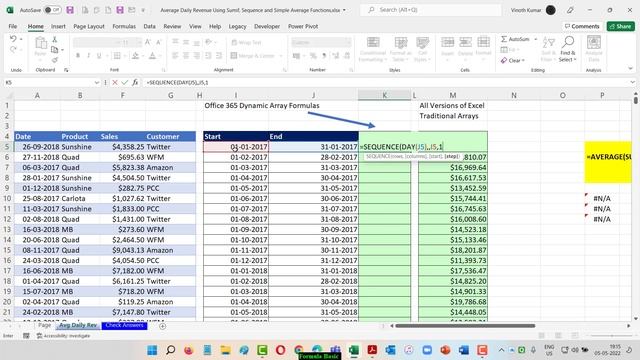The image size is (640, 360).
Task: Click the Save icon next to AutoSave
Action: tap(70, 10)
